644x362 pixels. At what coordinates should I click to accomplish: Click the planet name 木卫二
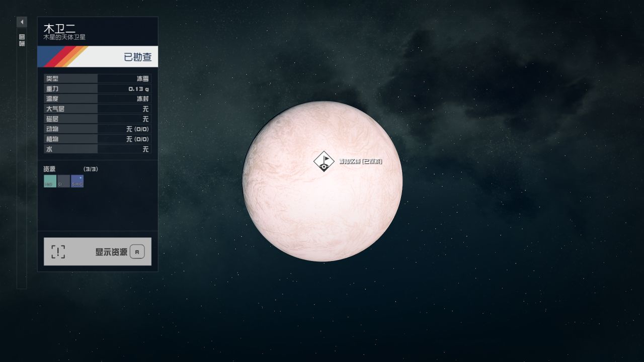(x=59, y=28)
